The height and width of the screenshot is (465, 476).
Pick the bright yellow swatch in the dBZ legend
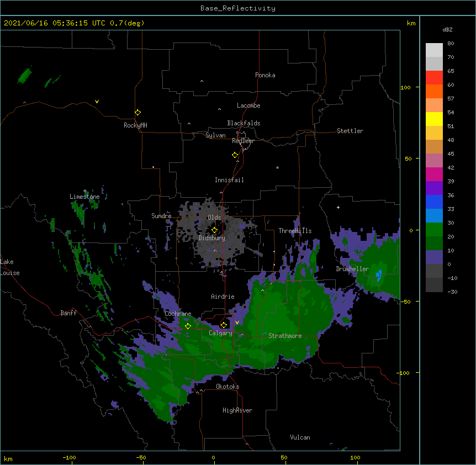[434, 119]
